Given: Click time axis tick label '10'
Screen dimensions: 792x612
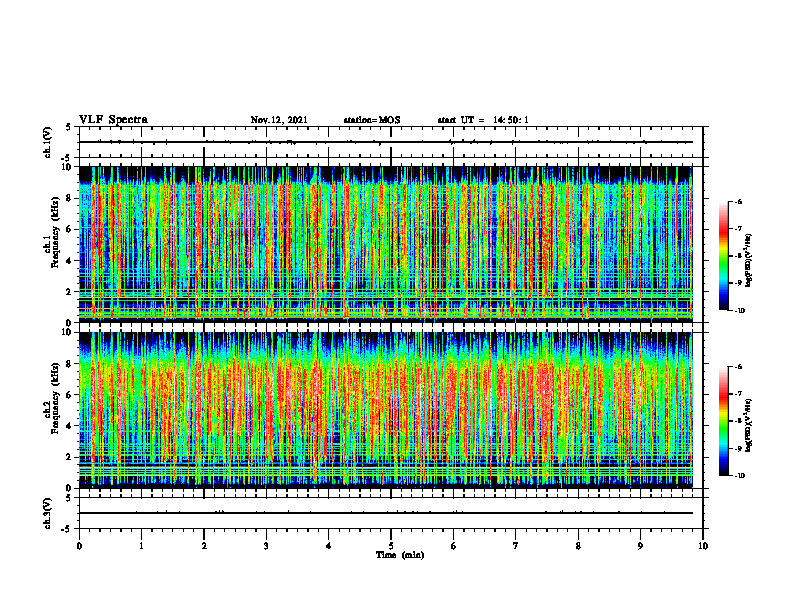Looking at the screenshot, I should 703,546.
